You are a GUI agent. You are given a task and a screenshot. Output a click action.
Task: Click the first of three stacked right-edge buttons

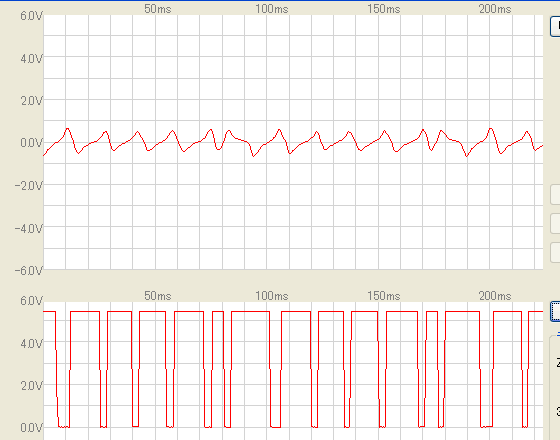click(x=555, y=195)
